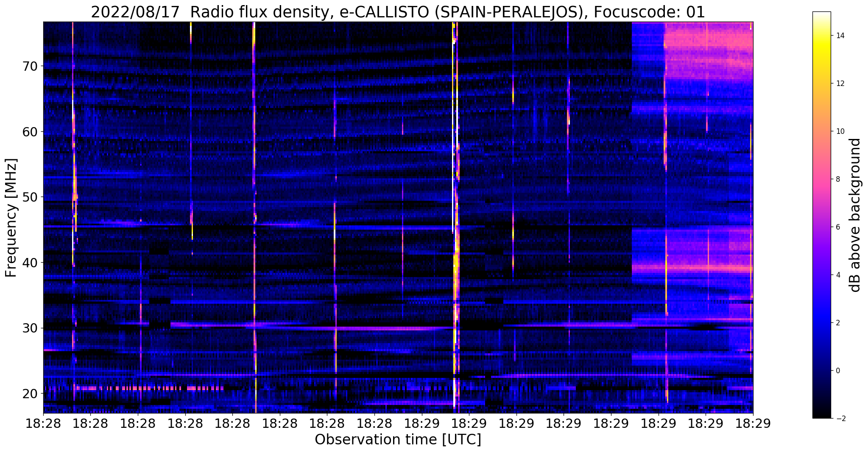868x452 pixels.
Task: Select the 'Frequency [MHz]' y-axis label
Action: click(x=11, y=218)
